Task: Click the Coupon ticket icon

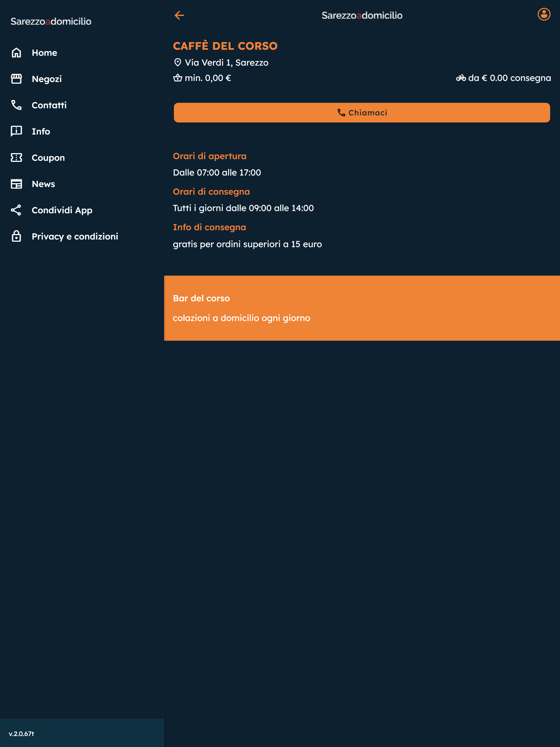Action: pyautogui.click(x=16, y=158)
